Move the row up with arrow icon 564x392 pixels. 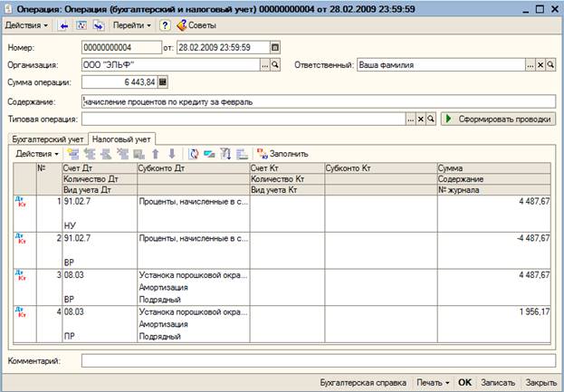[x=155, y=154]
